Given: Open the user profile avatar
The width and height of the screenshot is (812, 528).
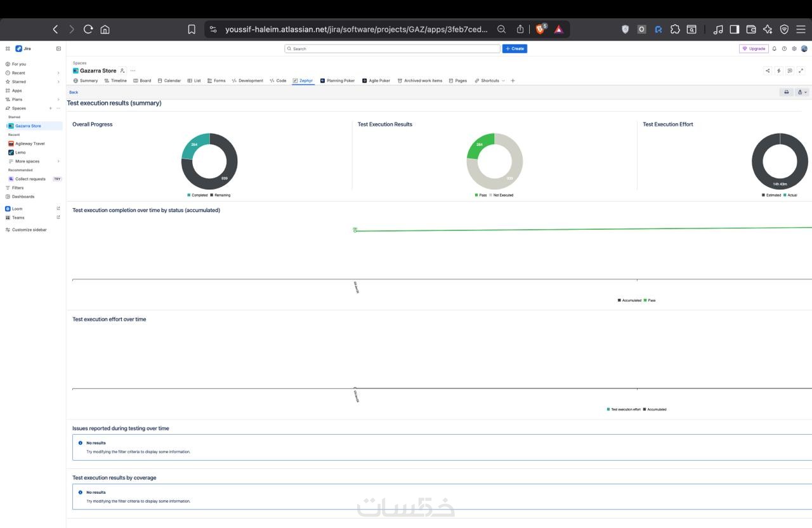Looking at the screenshot, I should pyautogui.click(x=804, y=48).
